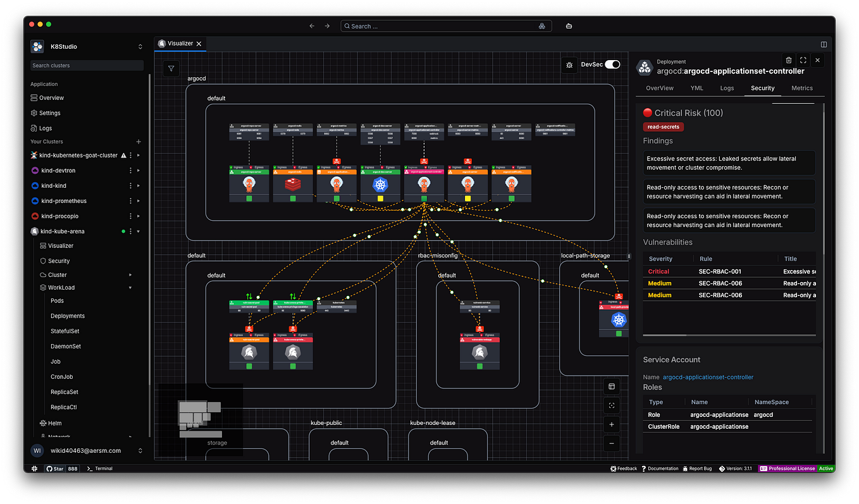Screen dimensions: 859x504
Task: Expand the kind-kubernetes-goat-cluster entry
Action: pos(139,155)
